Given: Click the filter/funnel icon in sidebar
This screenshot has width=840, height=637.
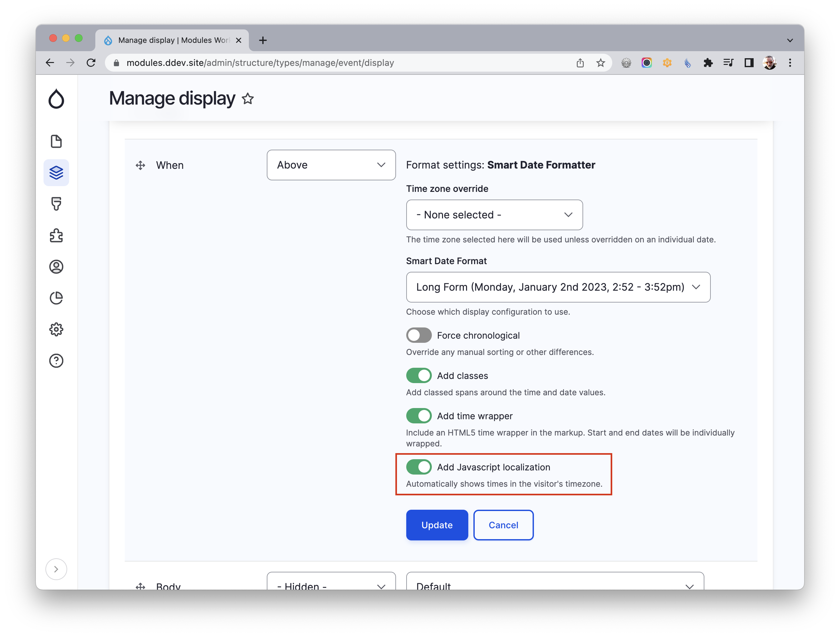Looking at the screenshot, I should tap(57, 204).
